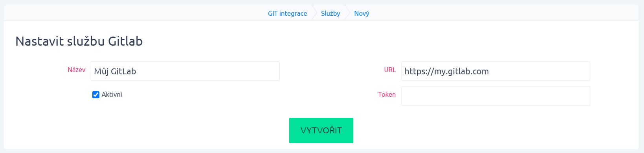Click the word Gitlab in the page heading
Screen dimensions: 644x153
(125, 41)
